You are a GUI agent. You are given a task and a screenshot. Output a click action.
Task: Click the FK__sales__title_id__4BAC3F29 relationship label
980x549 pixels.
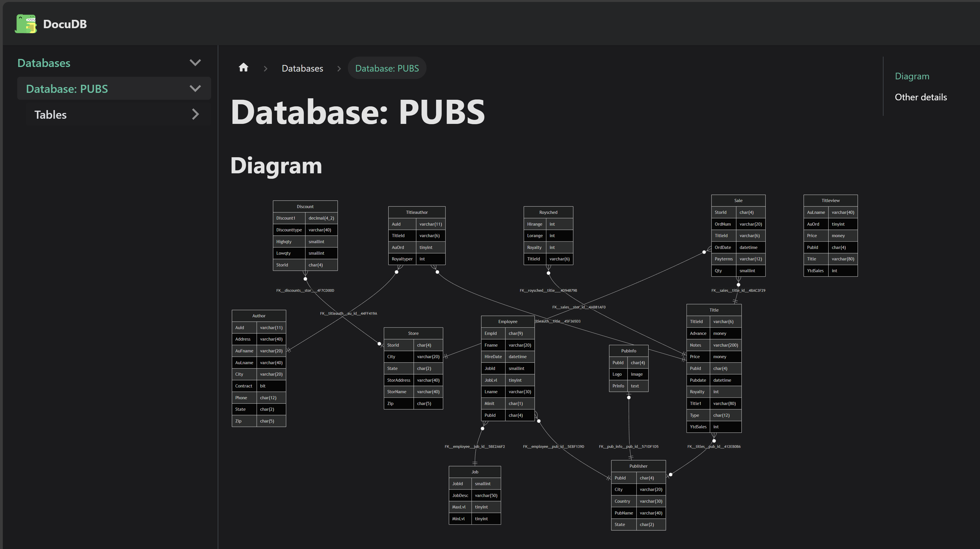738,291
